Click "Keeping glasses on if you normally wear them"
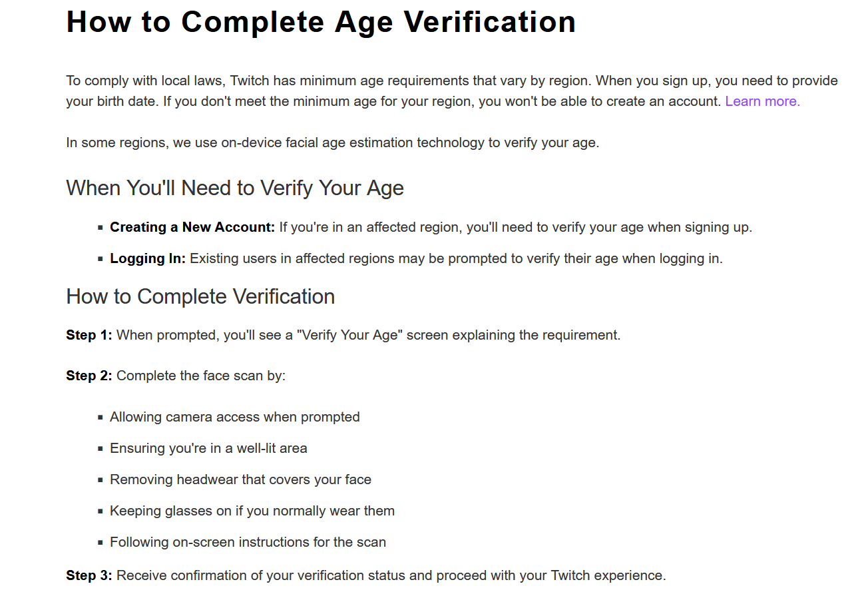 252,511
